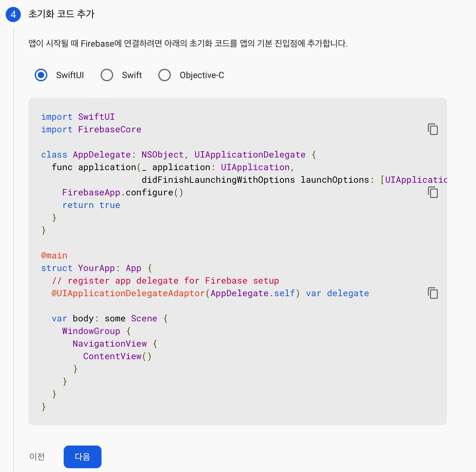Click the step 4 number badge
476x472 pixels.
(x=13, y=14)
